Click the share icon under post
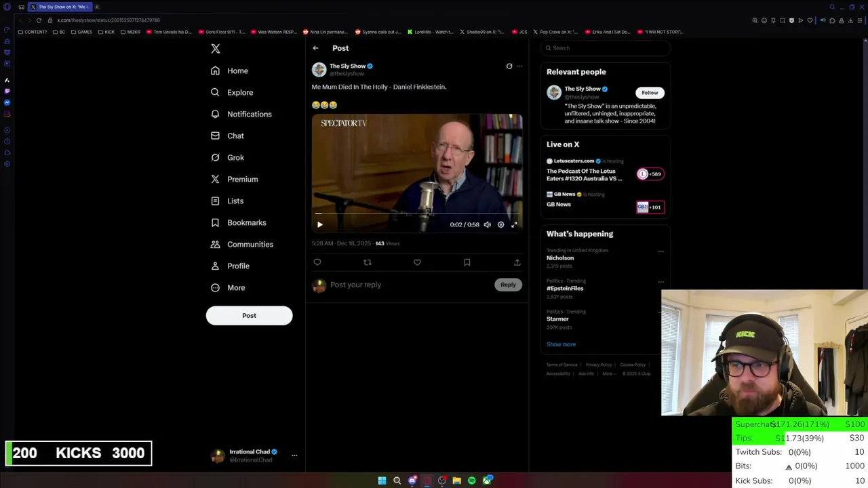The width and height of the screenshot is (868, 488). [517, 262]
